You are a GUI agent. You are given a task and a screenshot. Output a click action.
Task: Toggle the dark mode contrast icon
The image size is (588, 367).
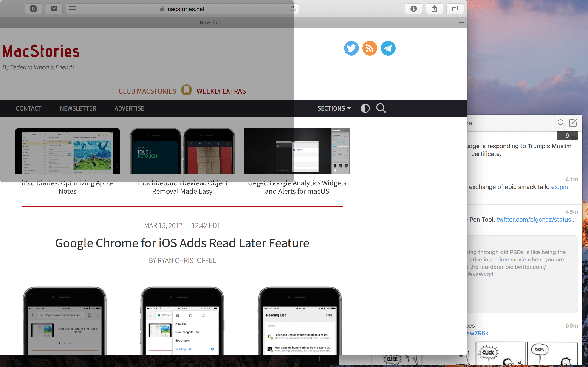[x=365, y=108]
